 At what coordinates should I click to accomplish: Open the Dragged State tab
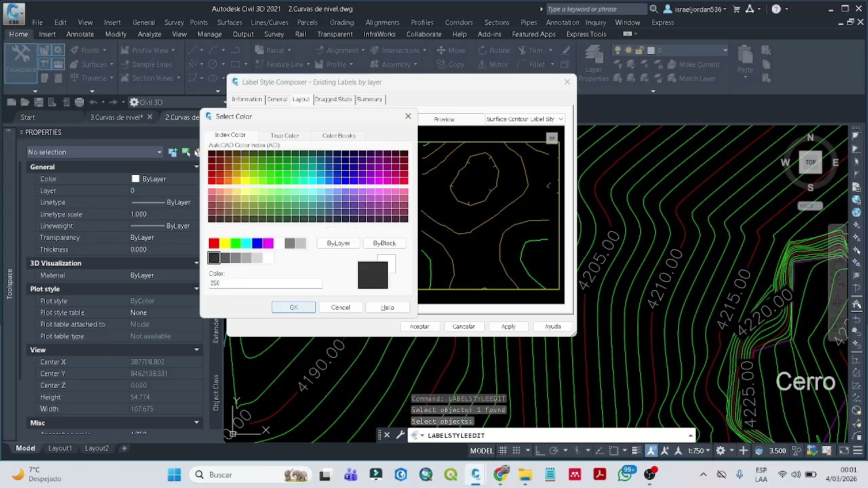333,99
